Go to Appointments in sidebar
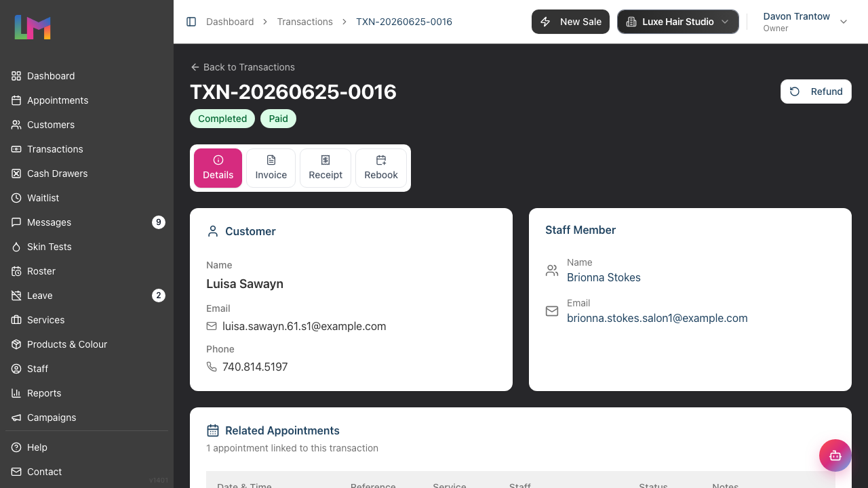 pos(87,100)
